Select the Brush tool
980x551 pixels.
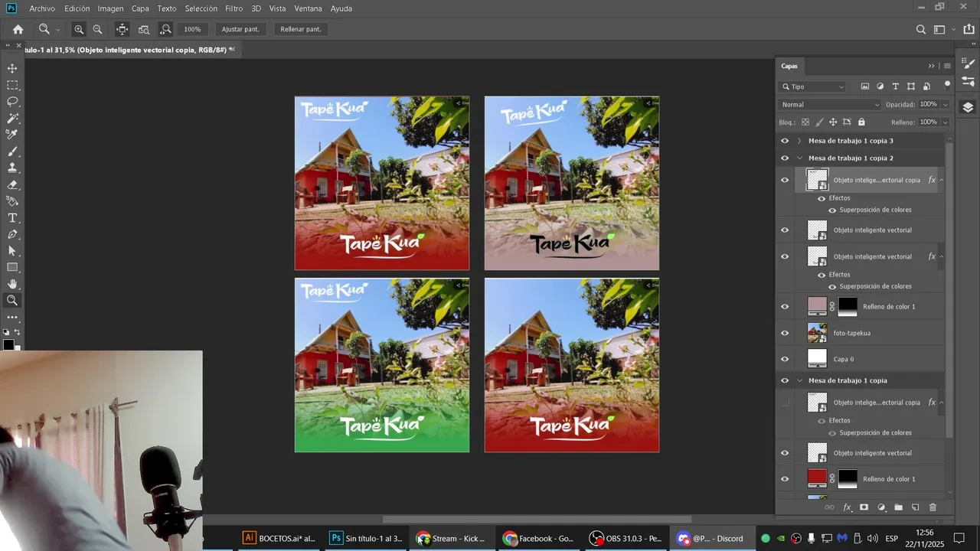tap(12, 152)
